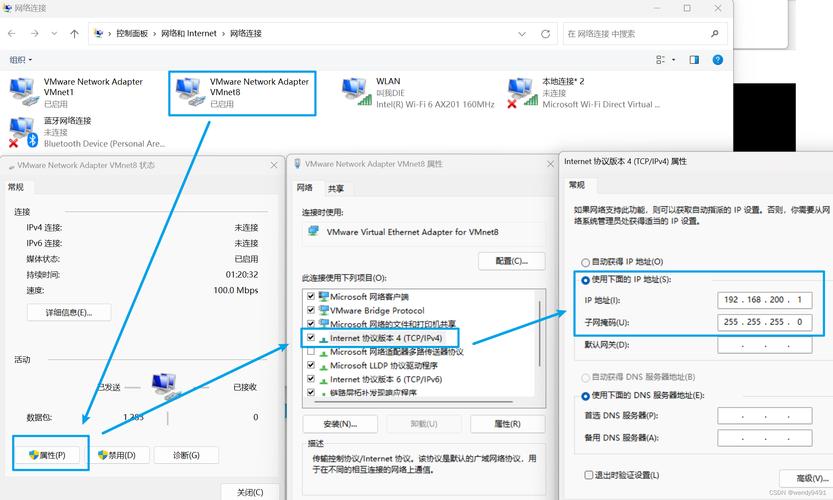This screenshot has height=500, width=833.
Task: Click 配置(C)... button
Action: pos(512,261)
